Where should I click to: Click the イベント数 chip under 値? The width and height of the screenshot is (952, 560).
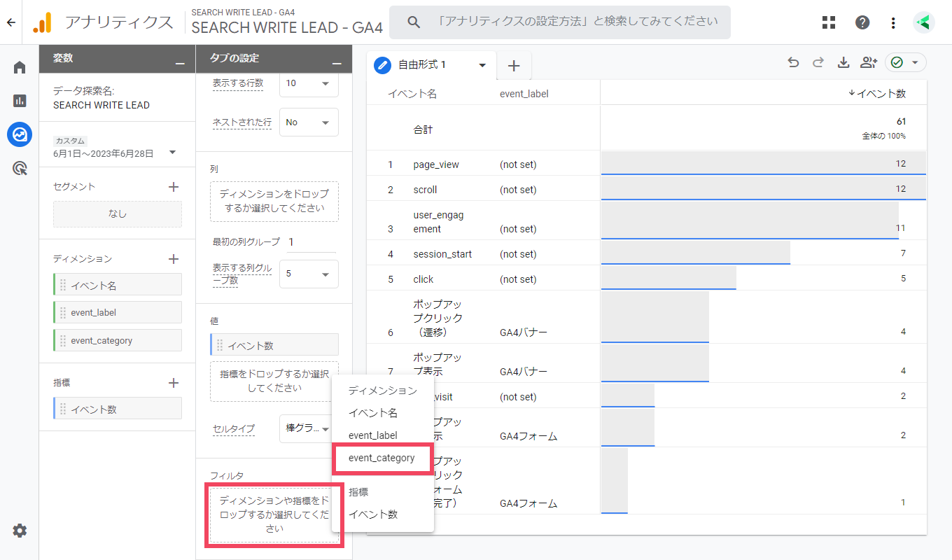(x=274, y=344)
